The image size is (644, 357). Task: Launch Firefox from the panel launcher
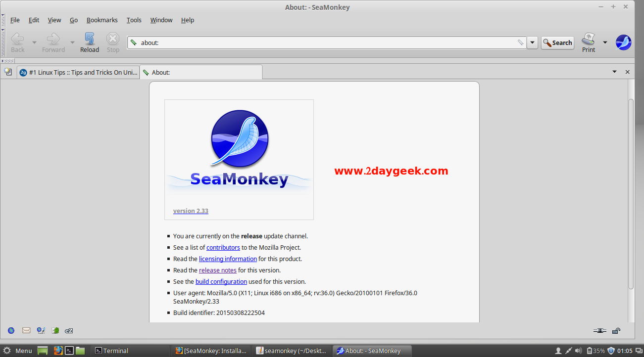pyautogui.click(x=58, y=351)
